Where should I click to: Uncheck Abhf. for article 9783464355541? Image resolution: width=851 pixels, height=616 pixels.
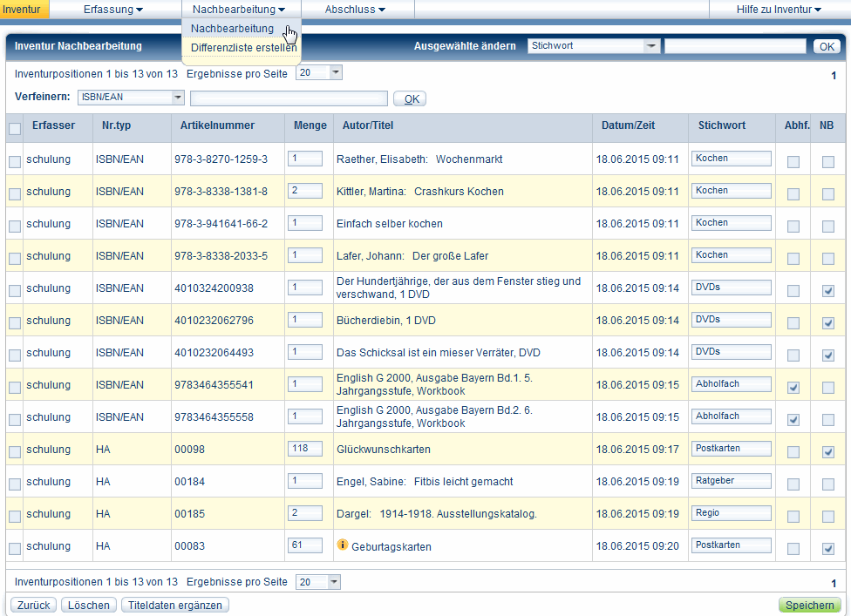point(793,388)
